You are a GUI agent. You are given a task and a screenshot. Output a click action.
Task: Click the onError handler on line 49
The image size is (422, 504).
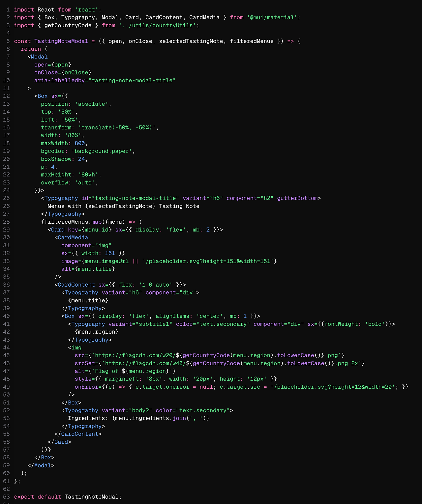point(86,387)
